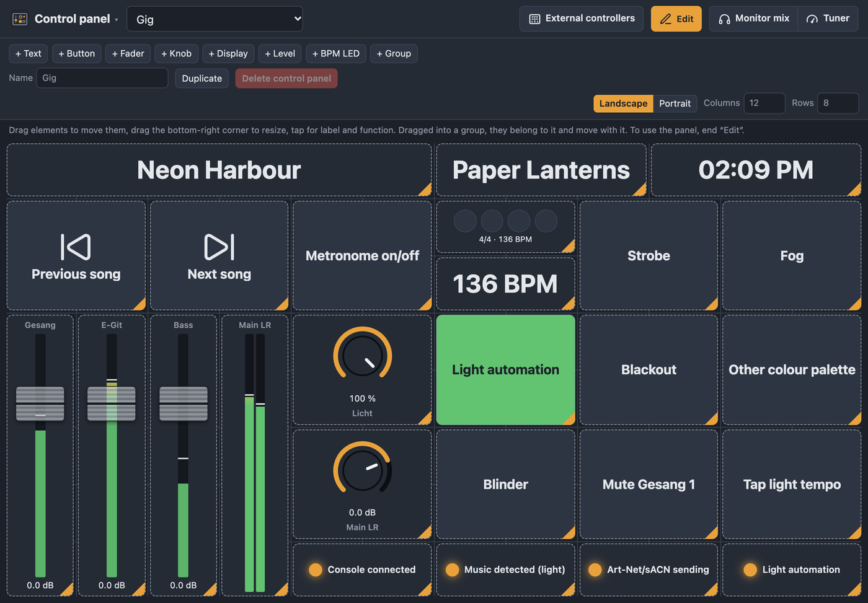Click the Name input field

(x=102, y=78)
